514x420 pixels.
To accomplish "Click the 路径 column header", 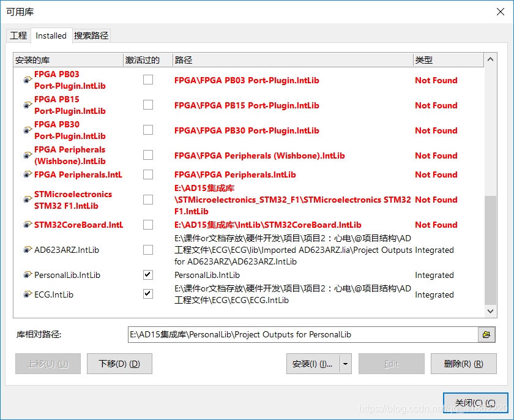I will click(x=292, y=60).
